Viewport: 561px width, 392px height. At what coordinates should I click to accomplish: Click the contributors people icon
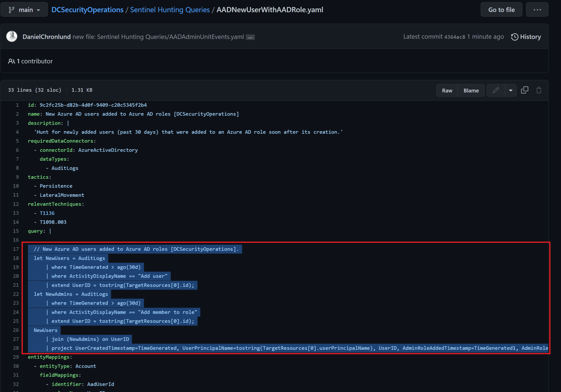coord(12,61)
